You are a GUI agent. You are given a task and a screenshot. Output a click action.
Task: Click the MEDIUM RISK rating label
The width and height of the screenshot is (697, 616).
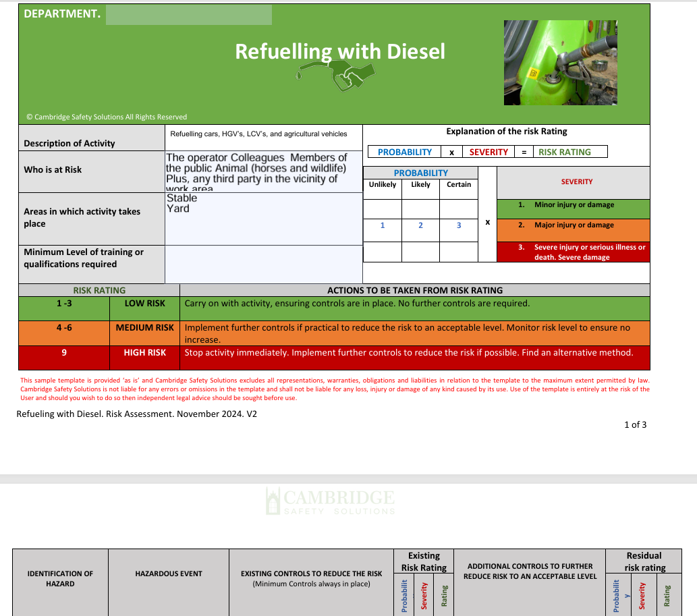click(144, 327)
